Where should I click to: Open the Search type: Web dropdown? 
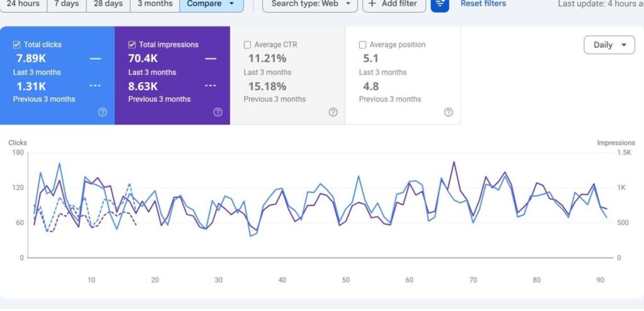pos(310,4)
